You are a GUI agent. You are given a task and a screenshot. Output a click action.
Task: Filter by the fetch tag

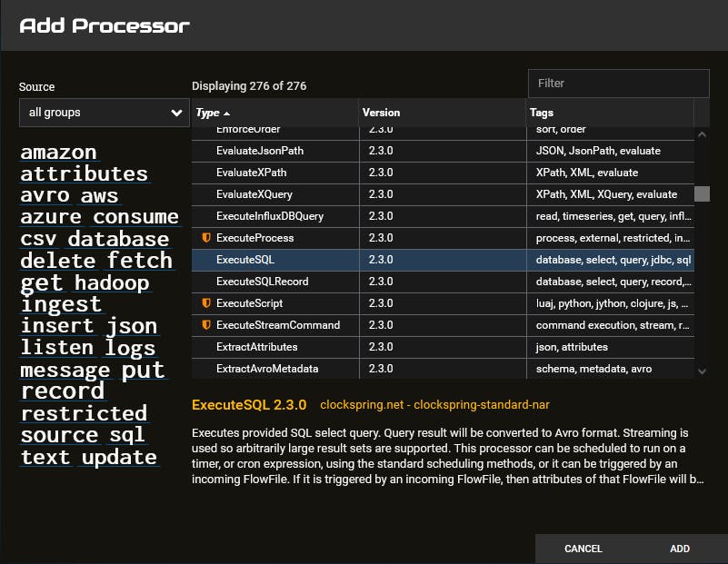pos(140,261)
